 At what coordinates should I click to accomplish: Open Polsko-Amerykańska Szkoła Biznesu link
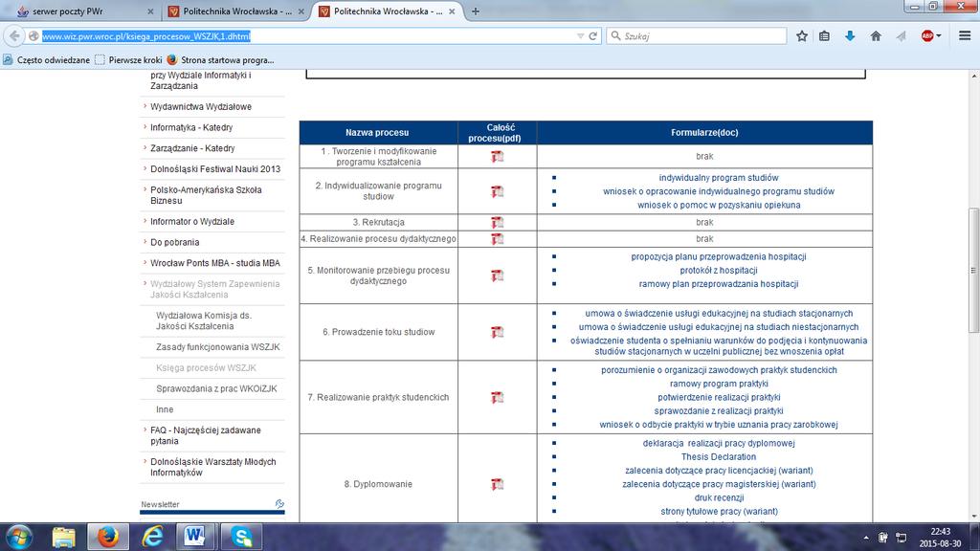pyautogui.click(x=206, y=195)
